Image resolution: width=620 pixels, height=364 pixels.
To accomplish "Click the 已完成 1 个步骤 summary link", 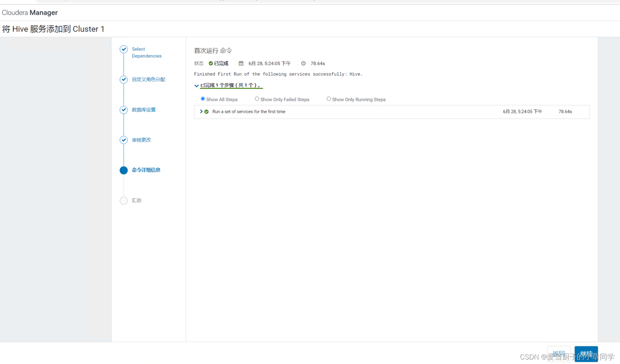I will pyautogui.click(x=231, y=86).
